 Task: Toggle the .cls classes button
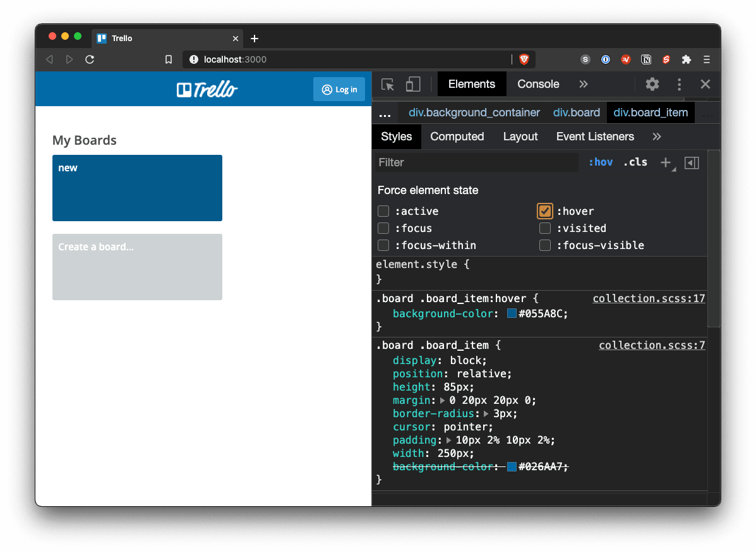tap(635, 162)
